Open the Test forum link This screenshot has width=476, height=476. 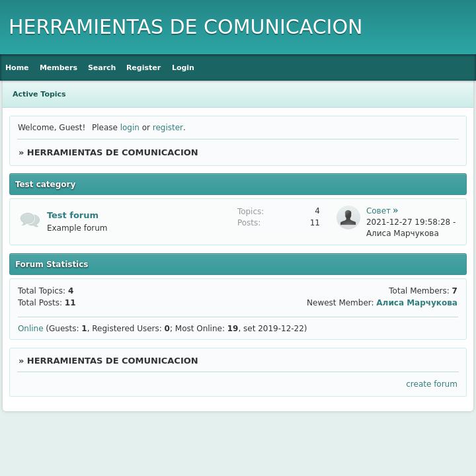[73, 215]
